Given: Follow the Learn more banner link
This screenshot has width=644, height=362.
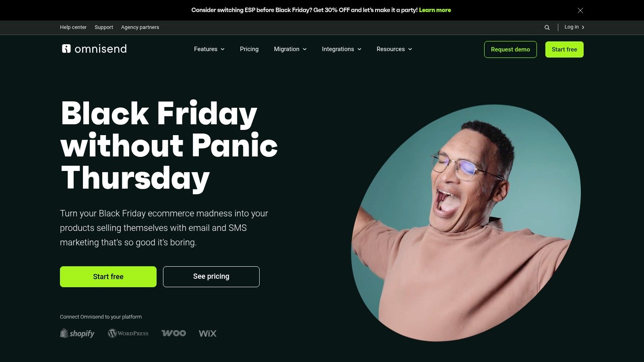Looking at the screenshot, I should pos(435,10).
